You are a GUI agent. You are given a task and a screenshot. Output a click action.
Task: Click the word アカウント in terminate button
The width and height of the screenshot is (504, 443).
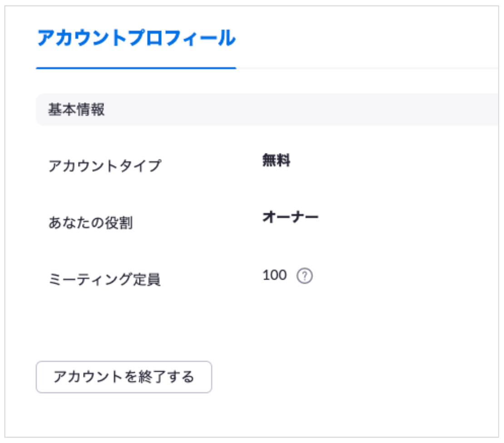pos(89,377)
